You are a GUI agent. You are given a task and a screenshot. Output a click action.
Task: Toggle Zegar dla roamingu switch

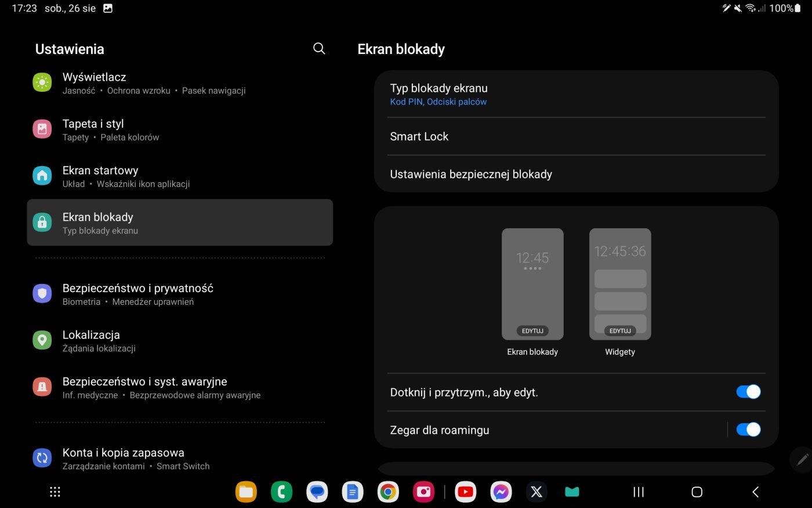[748, 430]
